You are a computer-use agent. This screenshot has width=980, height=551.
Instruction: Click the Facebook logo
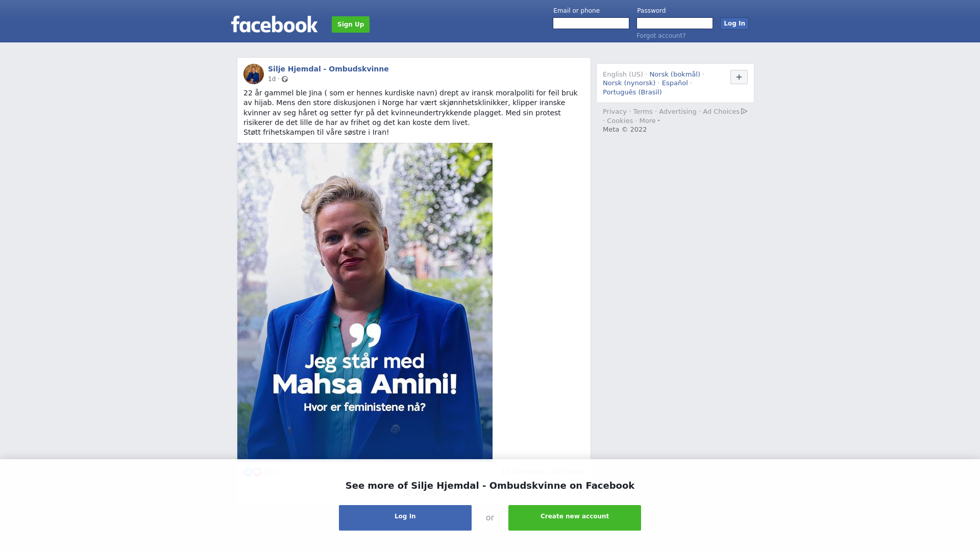(274, 24)
